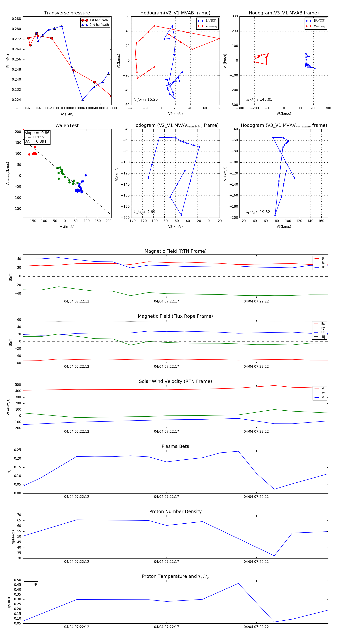Click the eigenvalue ratio '15.25' annotation
The height and width of the screenshot is (644, 351).
point(146,100)
